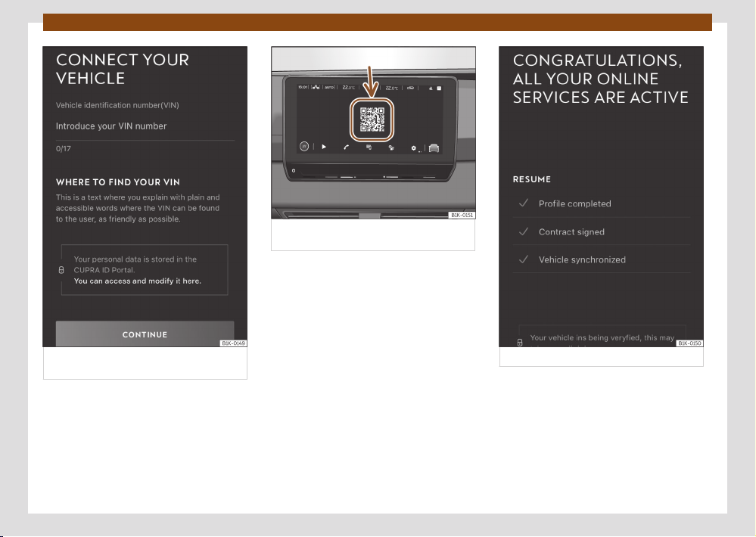Click the "You can access and modify it here." link

tap(138, 281)
